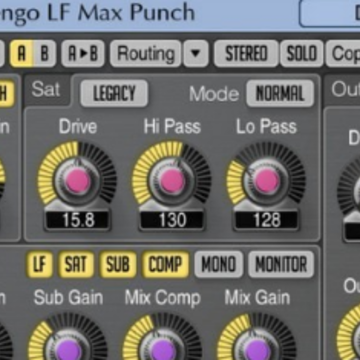Click the Drive knob
This screenshot has width=360, height=360.
click(77, 180)
